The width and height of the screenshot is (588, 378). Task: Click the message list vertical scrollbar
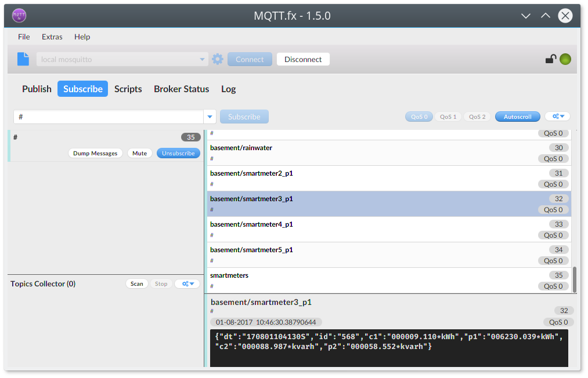click(574, 279)
